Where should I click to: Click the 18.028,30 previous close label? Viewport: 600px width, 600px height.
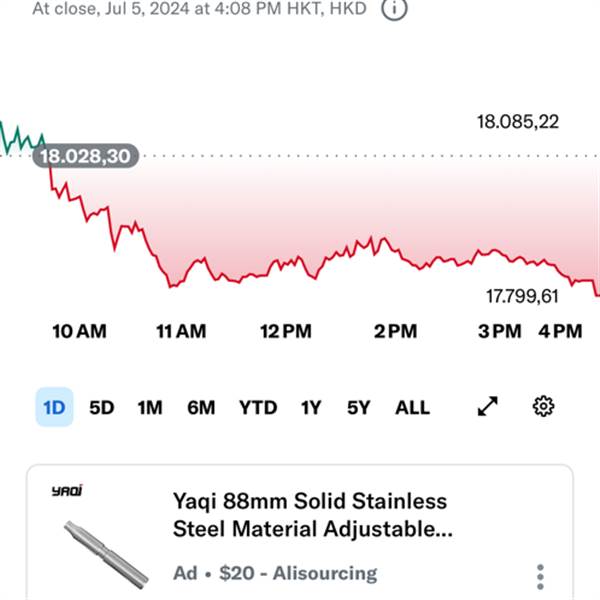pyautogui.click(x=86, y=156)
